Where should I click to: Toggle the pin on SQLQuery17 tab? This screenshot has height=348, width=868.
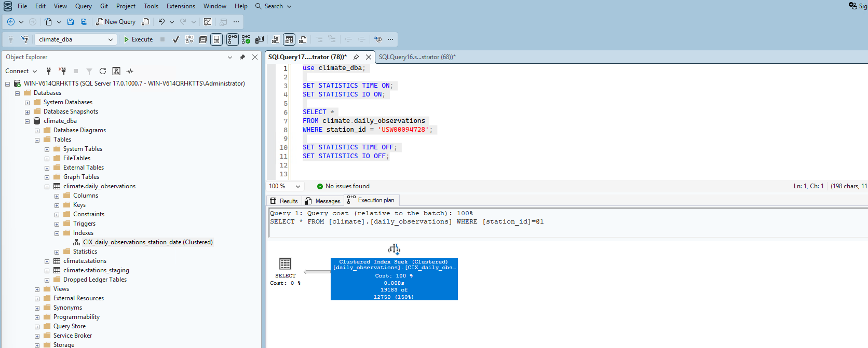(356, 57)
